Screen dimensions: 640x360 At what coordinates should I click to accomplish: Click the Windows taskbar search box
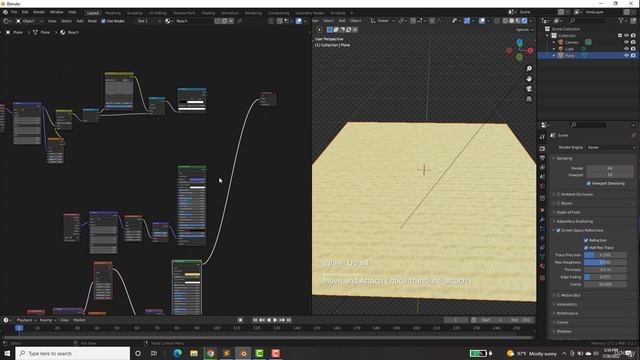(x=73, y=353)
